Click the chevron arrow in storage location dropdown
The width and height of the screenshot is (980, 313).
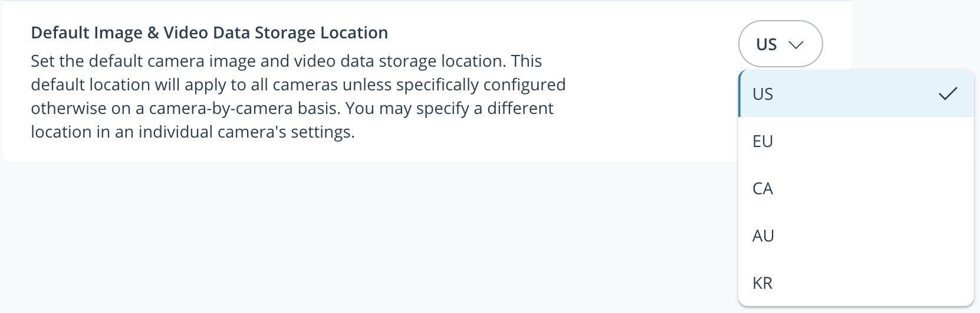click(795, 45)
